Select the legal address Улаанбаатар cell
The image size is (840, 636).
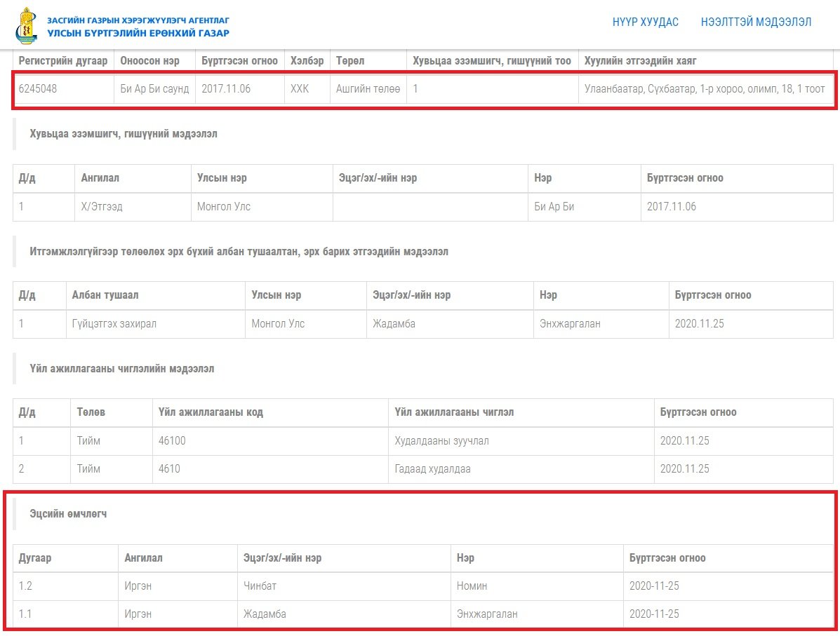(705, 89)
